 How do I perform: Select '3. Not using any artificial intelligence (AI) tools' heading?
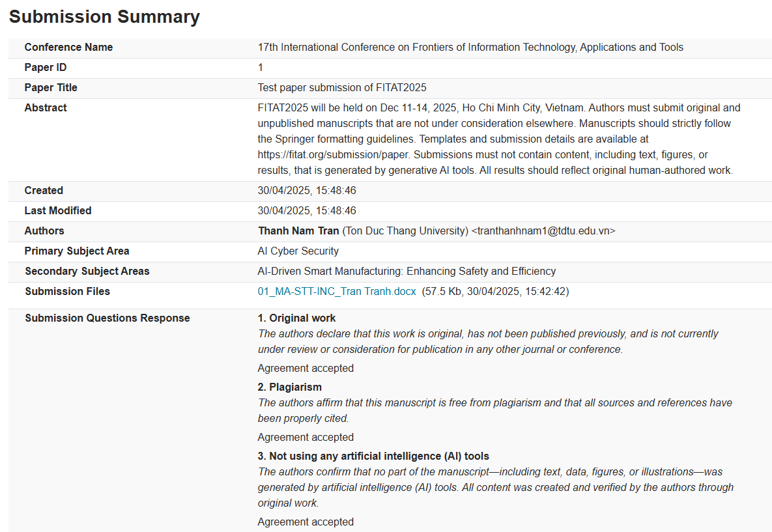[373, 456]
